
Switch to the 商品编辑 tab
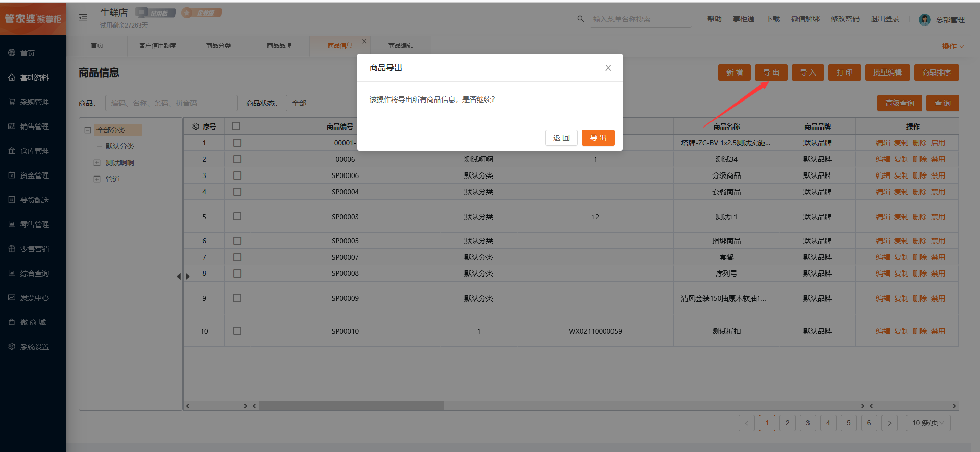tap(401, 46)
